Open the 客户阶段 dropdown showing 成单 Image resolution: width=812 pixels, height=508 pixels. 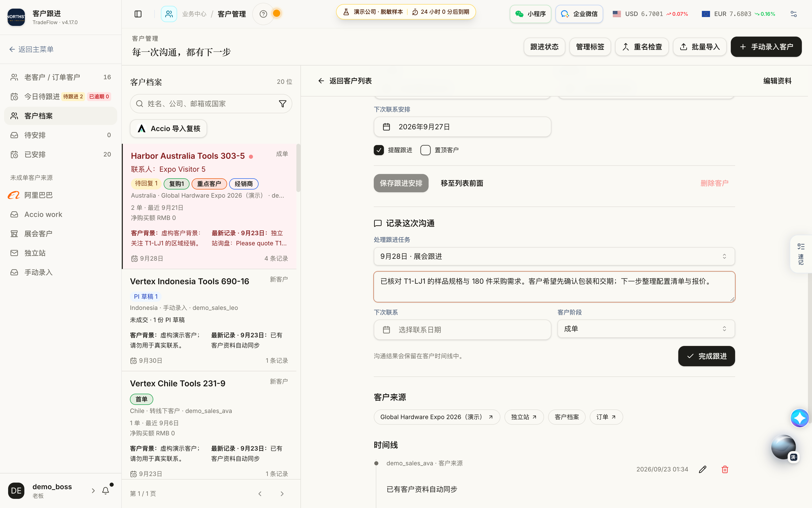(x=646, y=329)
